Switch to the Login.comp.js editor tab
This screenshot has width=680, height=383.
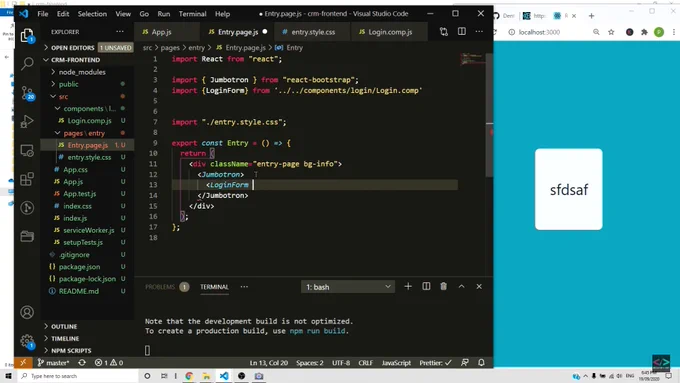pos(390,32)
